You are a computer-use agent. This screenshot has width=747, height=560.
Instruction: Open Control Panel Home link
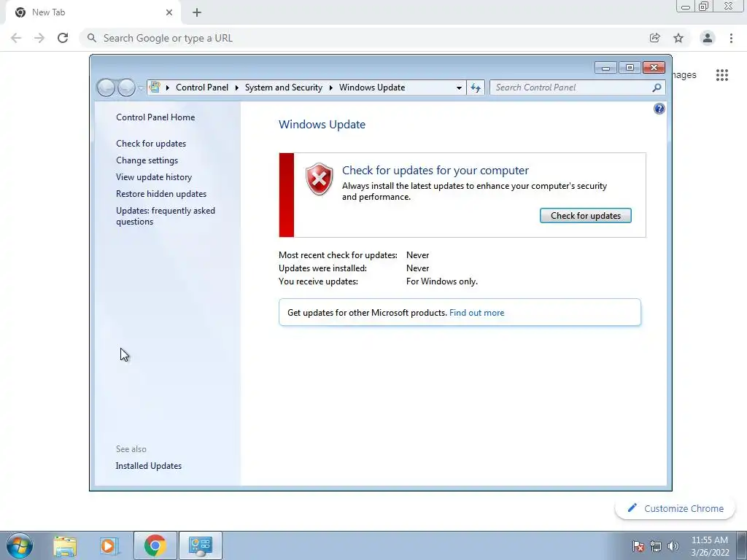pos(155,117)
